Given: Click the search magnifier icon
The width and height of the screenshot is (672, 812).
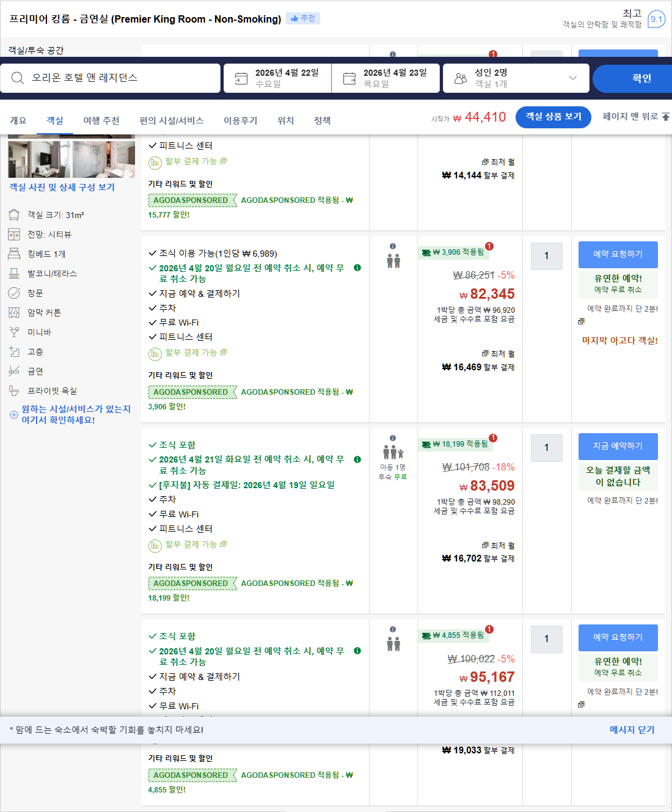Looking at the screenshot, I should tap(17, 78).
